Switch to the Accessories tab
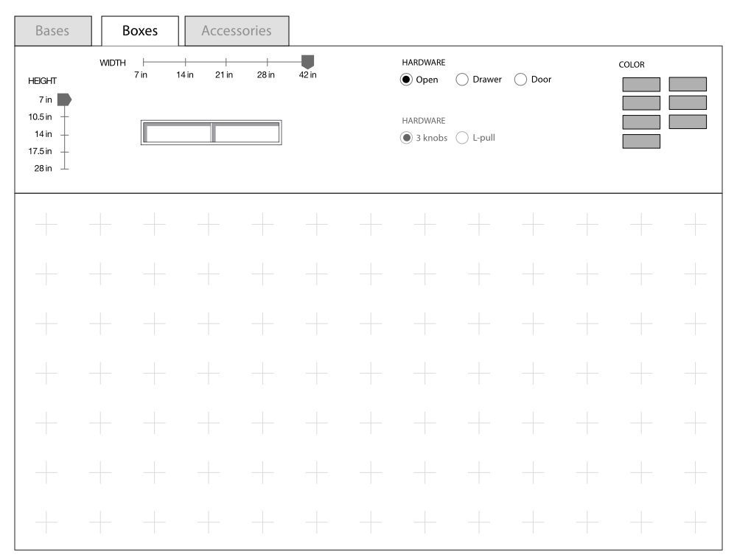This screenshot has height=560, width=737. (x=237, y=31)
